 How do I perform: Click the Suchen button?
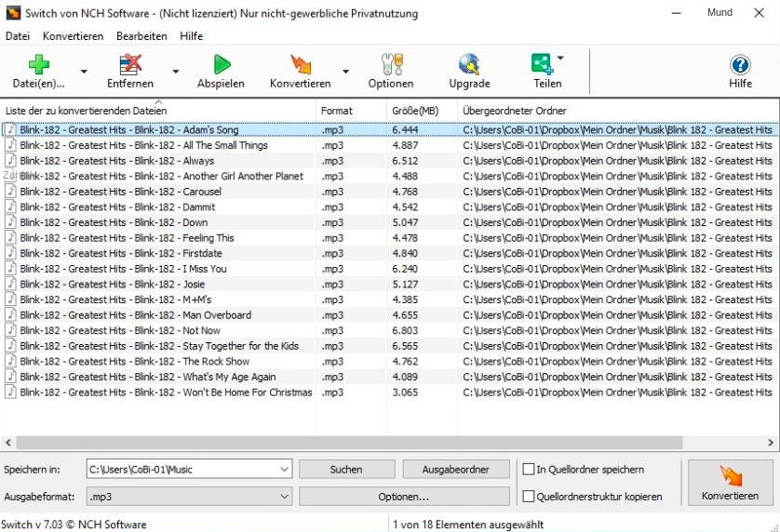tap(347, 469)
